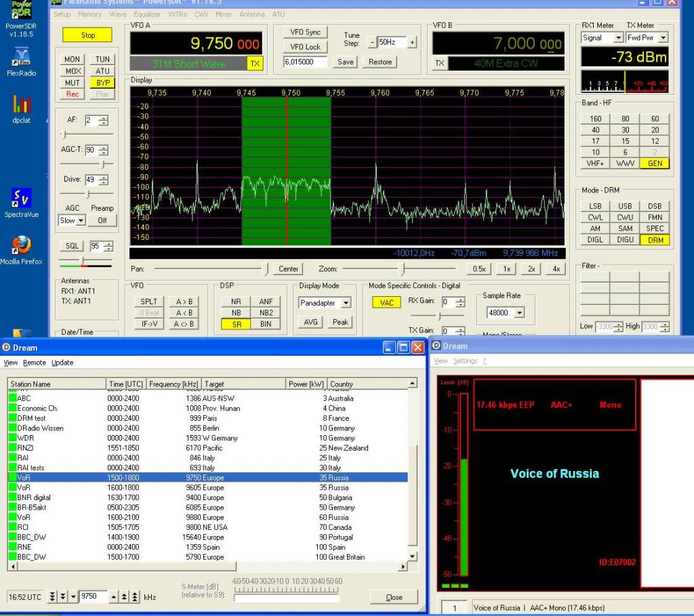Open the Update menu in Dream schedule window
This screenshot has height=616, width=694.
pos(62,363)
